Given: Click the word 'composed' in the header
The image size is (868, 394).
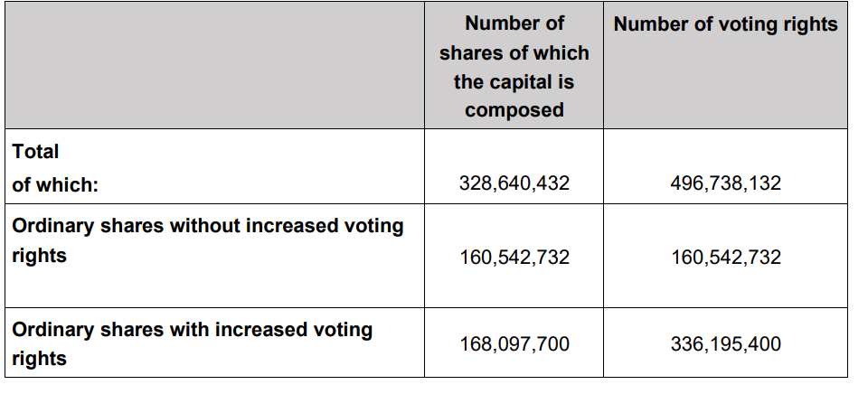Looking at the screenshot, I should point(514,110).
